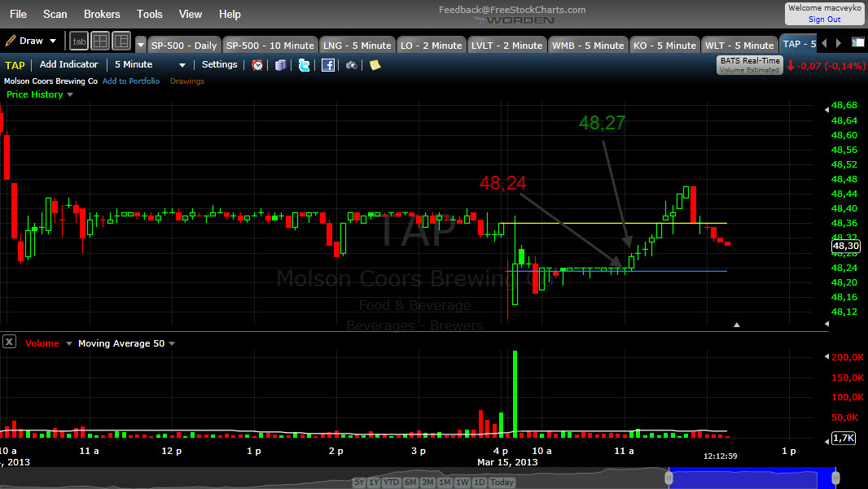
Task: Click Add Indicator
Action: pos(68,65)
